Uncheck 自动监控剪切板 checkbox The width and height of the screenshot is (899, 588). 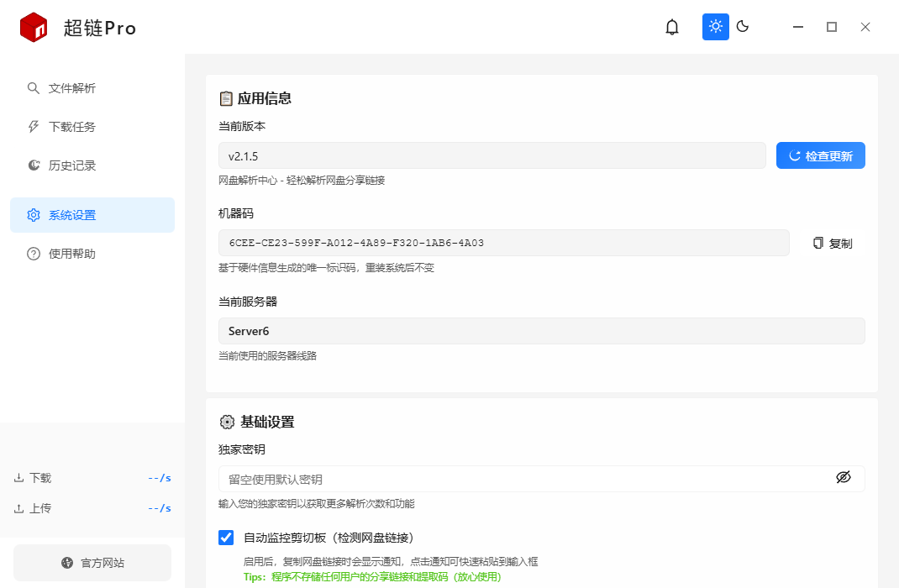tap(226, 538)
